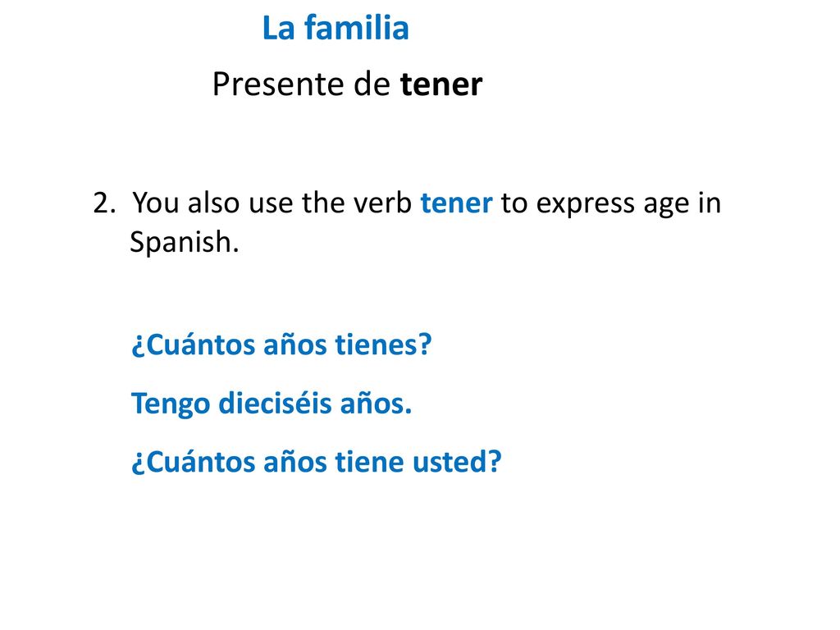840x630 pixels.
Task: Click '¿Cuántos años tiene usted?' question
Action: [316, 462]
